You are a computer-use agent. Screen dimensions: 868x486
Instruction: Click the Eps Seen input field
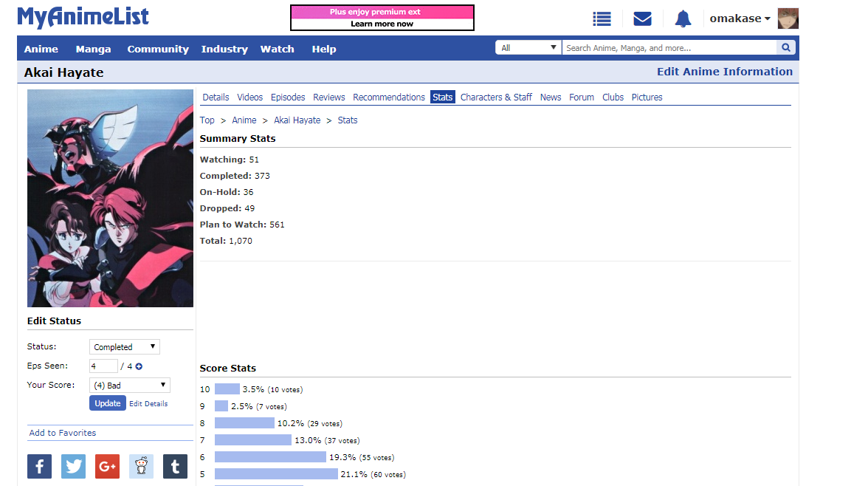(x=103, y=366)
